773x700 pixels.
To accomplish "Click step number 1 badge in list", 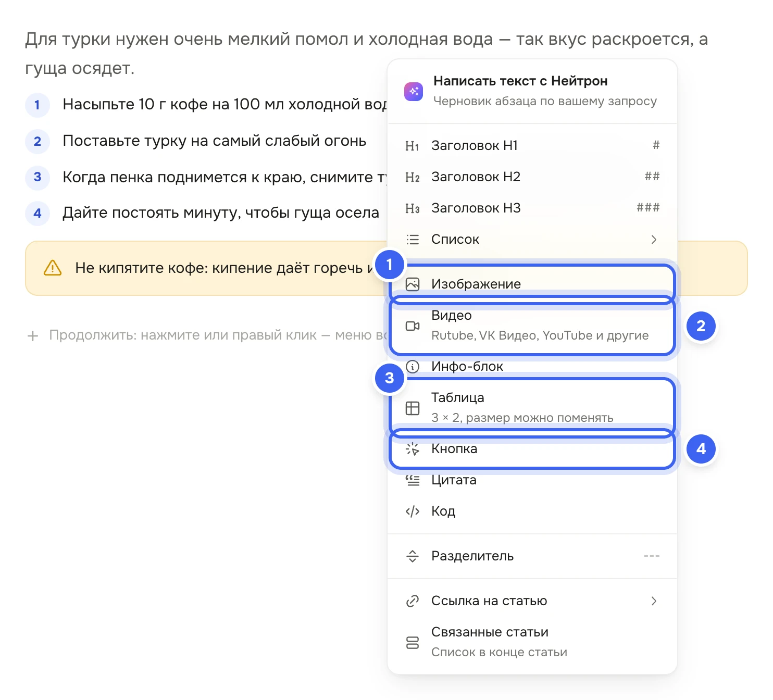I will pyautogui.click(x=38, y=105).
